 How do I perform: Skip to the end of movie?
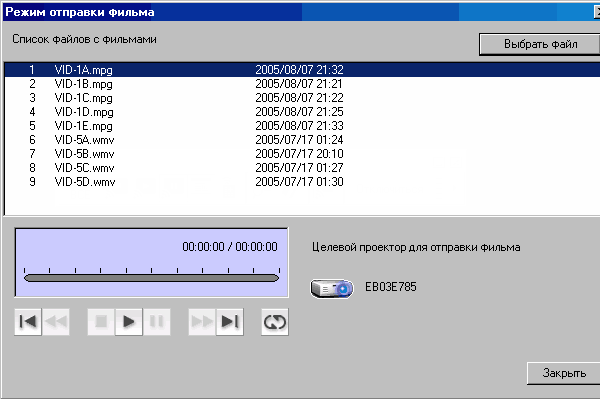click(x=230, y=322)
